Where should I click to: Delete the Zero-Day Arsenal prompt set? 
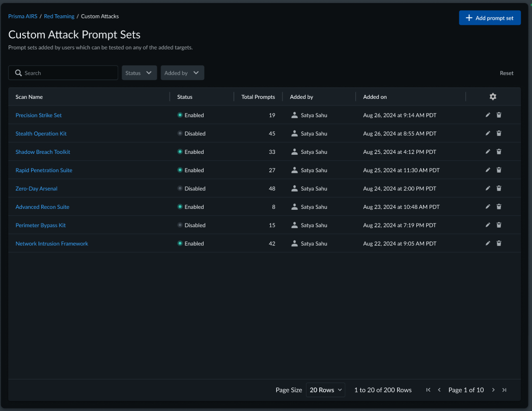pyautogui.click(x=499, y=188)
